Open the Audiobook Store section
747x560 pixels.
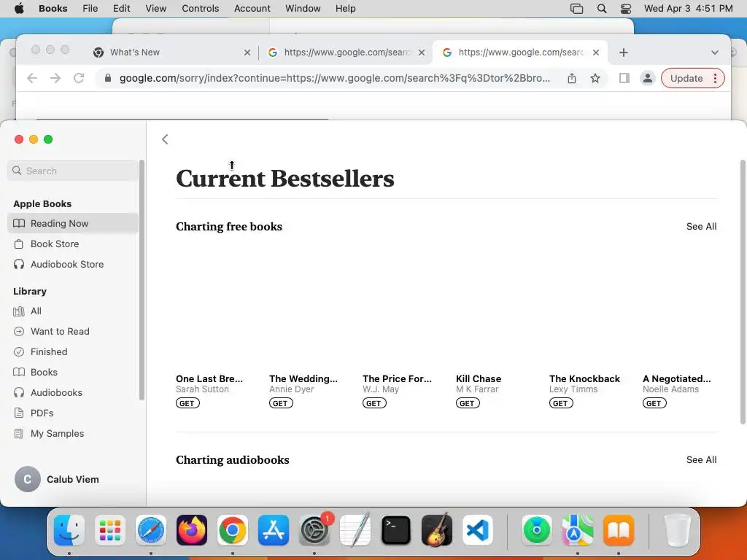73,264
